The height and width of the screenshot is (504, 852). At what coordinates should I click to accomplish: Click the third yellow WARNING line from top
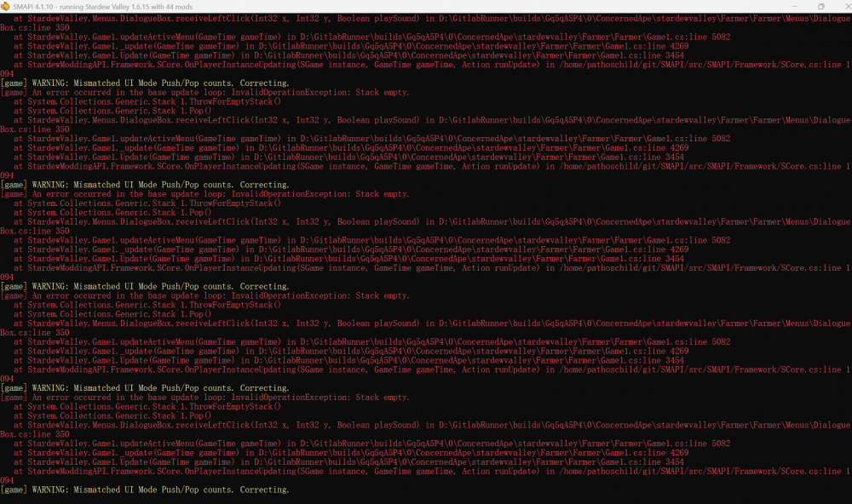(145, 287)
